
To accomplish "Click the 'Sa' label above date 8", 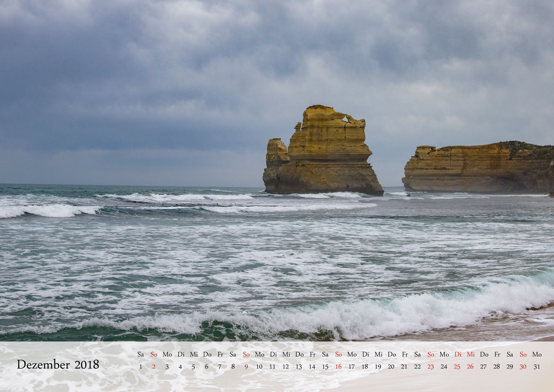I will tap(233, 354).
